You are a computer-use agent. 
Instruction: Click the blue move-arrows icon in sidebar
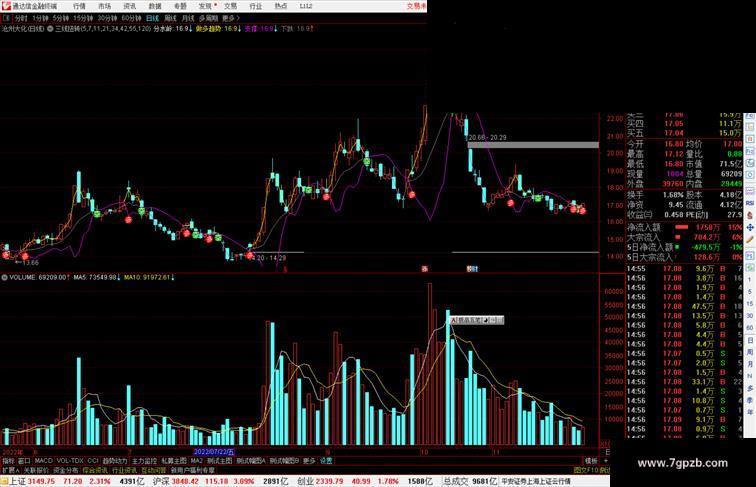(750, 227)
